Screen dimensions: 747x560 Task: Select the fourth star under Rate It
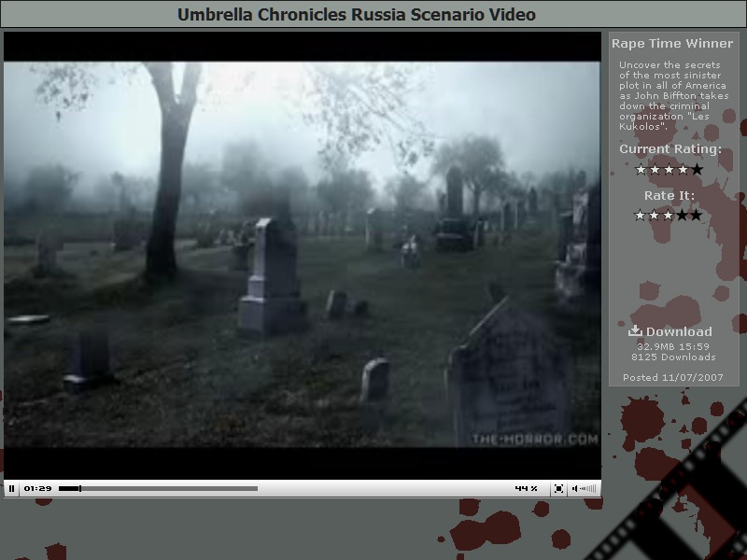683,215
